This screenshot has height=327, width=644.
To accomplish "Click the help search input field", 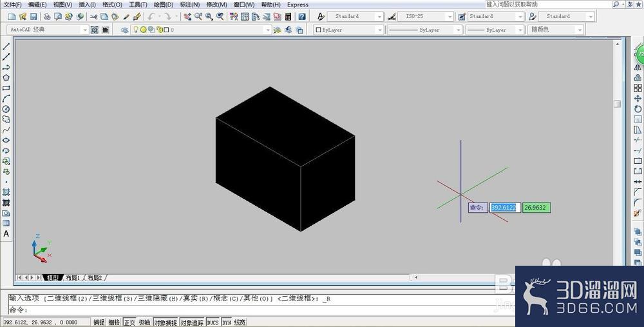I will point(548,4).
